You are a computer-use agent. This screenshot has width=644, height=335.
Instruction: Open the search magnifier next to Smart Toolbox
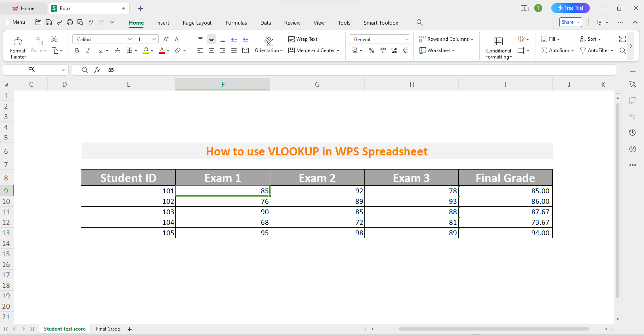coord(420,23)
